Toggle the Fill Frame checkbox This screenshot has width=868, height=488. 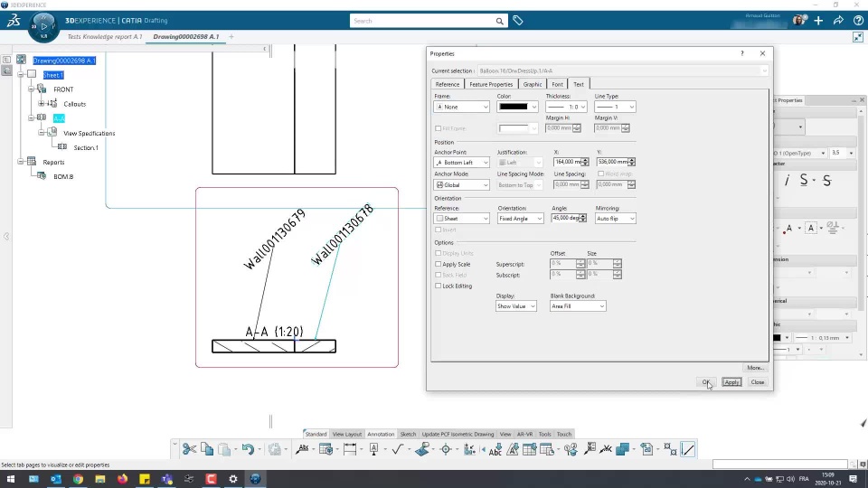438,128
